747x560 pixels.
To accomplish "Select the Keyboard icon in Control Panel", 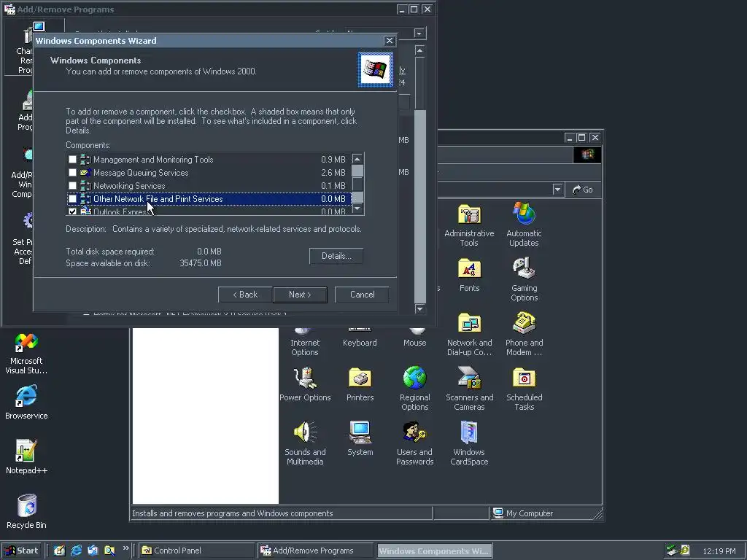I will [x=360, y=338].
